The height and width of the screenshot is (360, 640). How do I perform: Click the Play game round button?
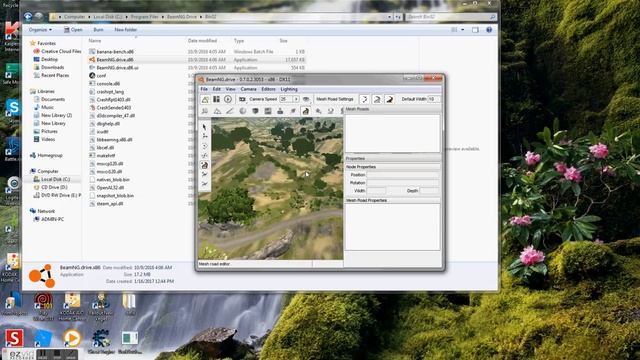click(228, 99)
